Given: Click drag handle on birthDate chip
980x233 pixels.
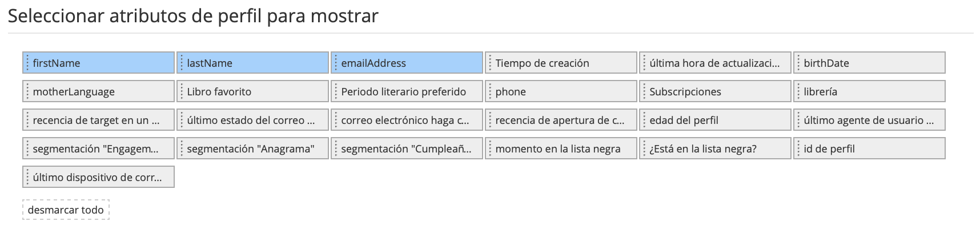Looking at the screenshot, I should (x=798, y=63).
